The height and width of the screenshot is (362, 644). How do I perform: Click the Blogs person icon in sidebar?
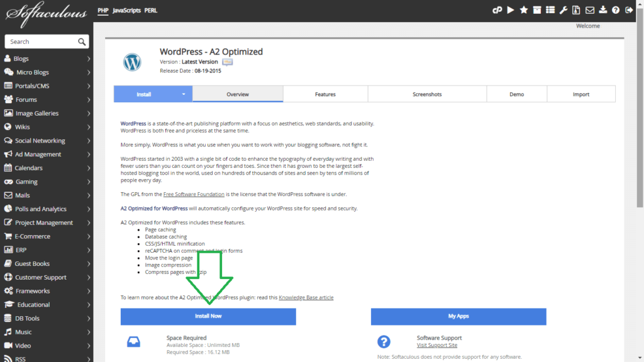[8, 58]
